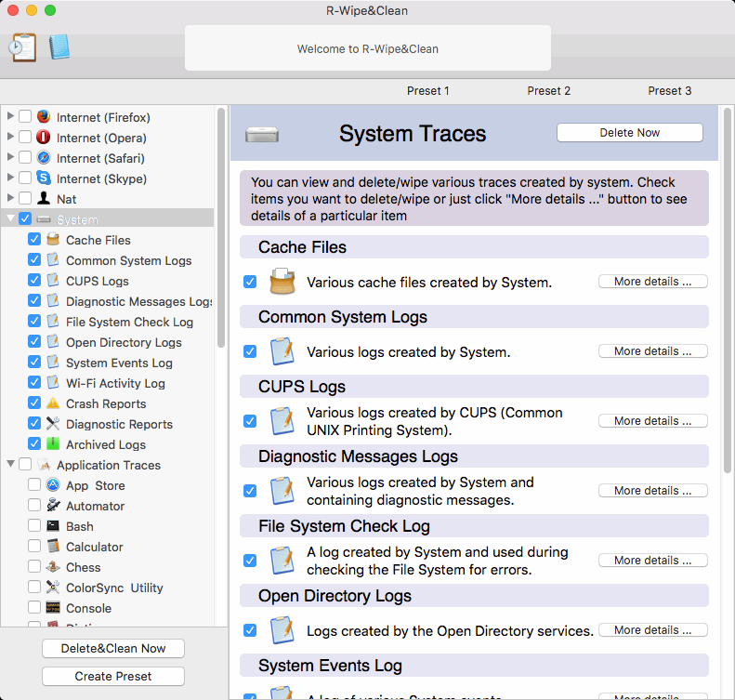735x700 pixels.
Task: Click the Calculator icon
Action: 53,546
